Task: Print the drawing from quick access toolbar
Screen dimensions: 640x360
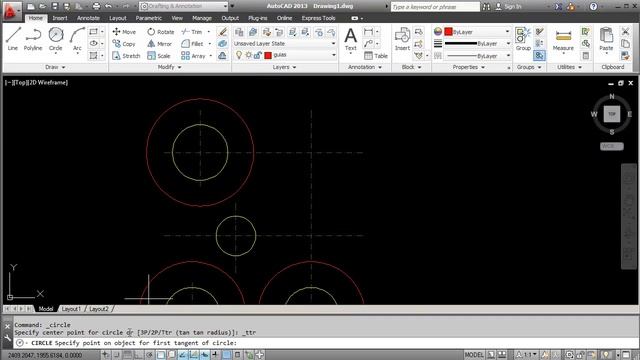Action: point(96,6)
